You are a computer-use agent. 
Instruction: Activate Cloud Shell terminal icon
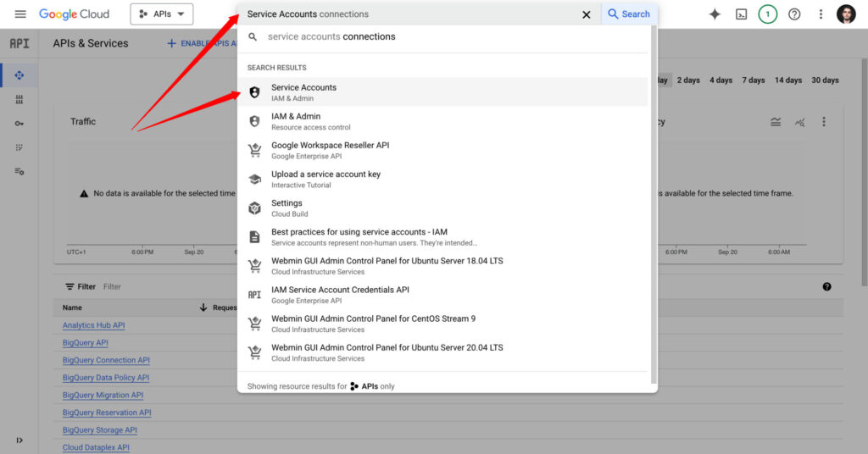[x=741, y=14]
